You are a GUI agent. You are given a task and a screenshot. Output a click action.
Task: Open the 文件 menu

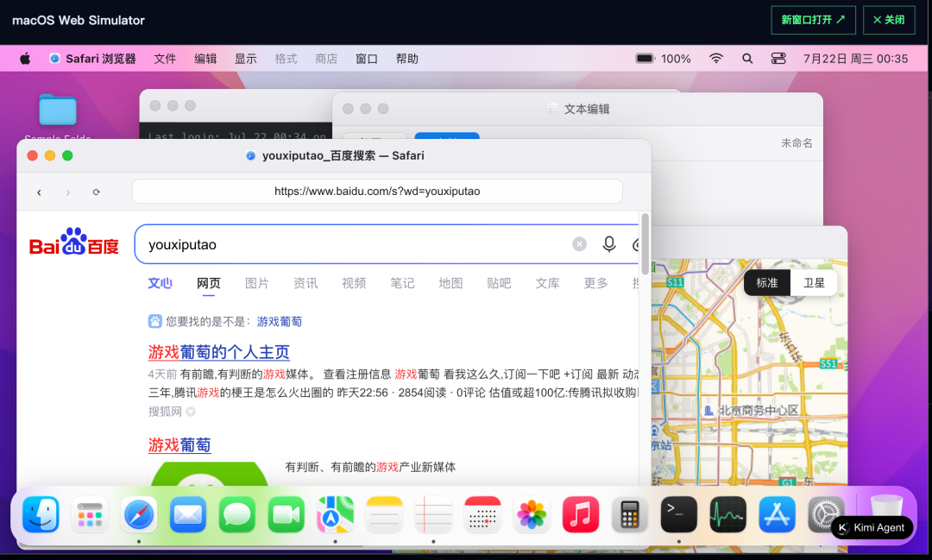(165, 59)
